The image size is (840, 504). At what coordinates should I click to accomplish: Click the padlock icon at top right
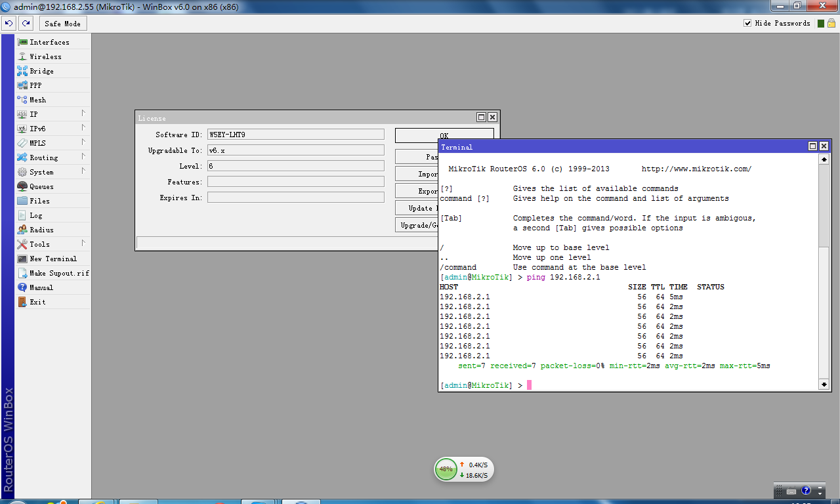[x=831, y=24]
